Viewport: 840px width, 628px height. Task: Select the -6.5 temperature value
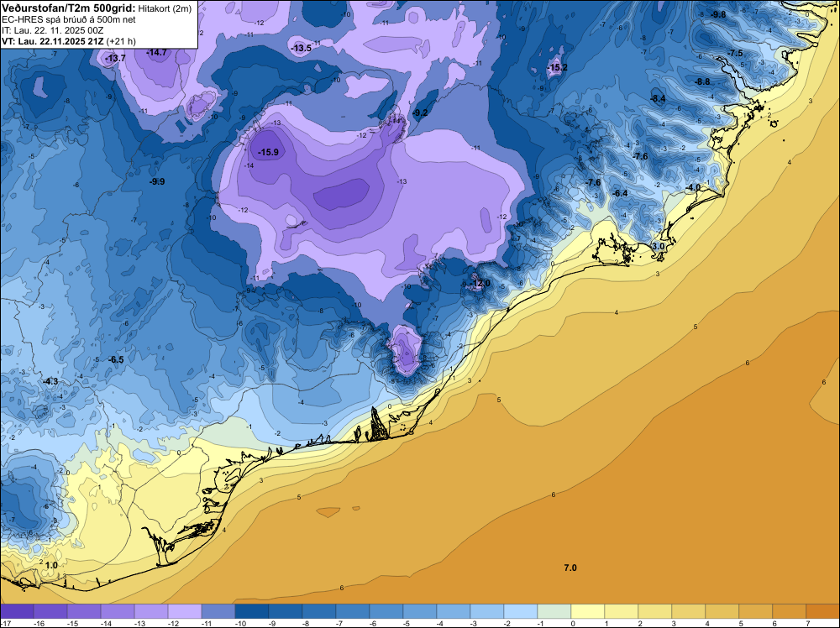[x=116, y=359]
